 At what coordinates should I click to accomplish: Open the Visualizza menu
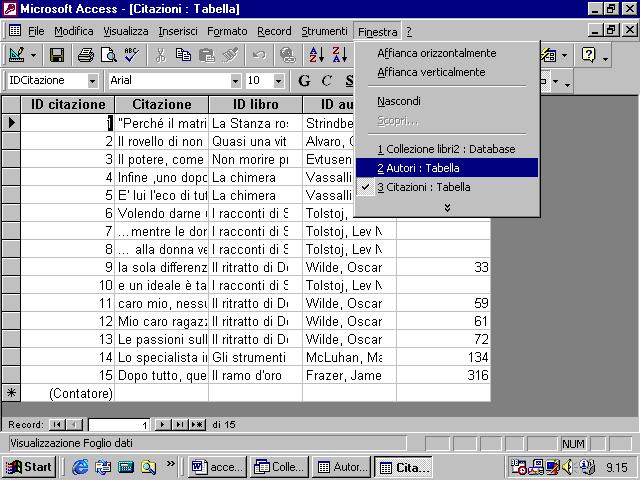tap(126, 31)
